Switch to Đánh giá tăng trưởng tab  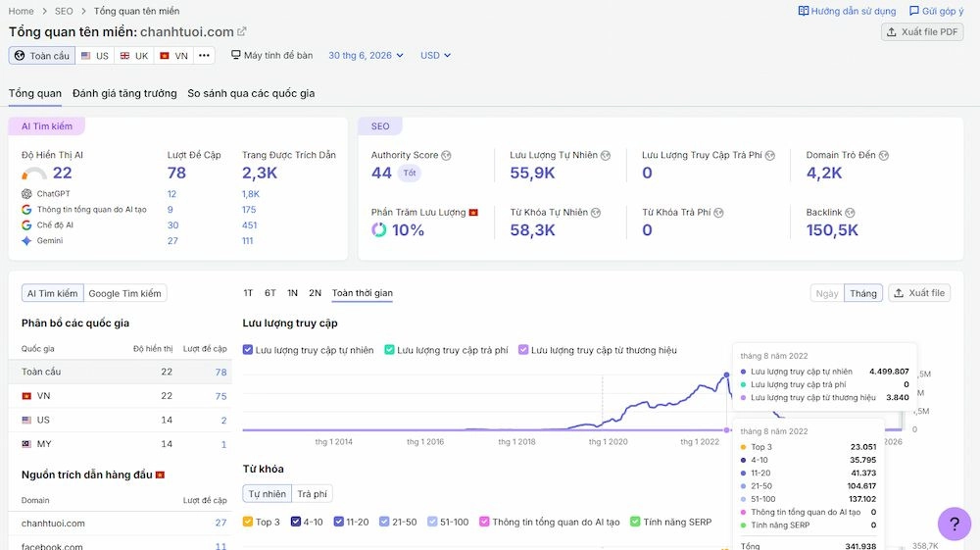pos(124,93)
